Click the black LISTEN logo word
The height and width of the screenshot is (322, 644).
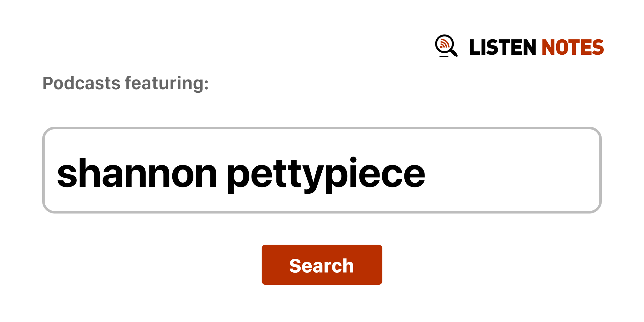(502, 47)
